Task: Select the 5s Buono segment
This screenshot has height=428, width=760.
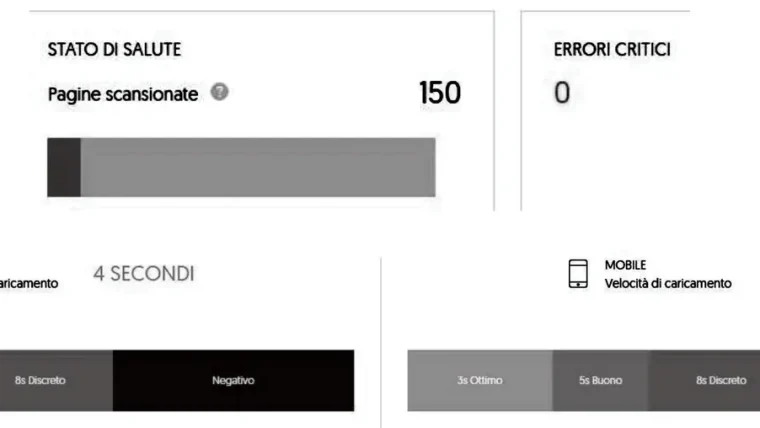Action: point(601,380)
